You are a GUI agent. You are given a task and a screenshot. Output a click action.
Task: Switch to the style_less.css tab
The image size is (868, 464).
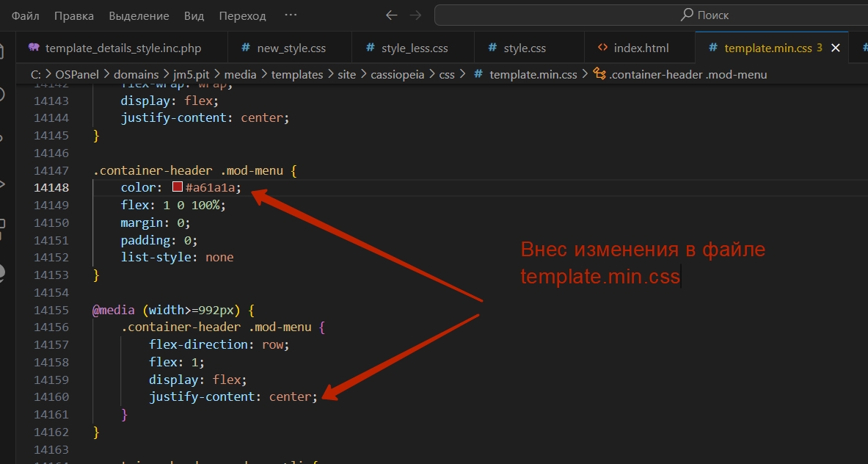point(414,48)
